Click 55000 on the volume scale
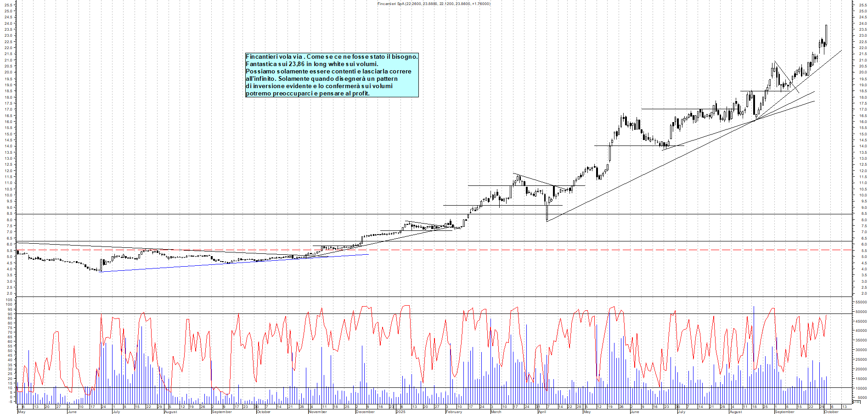The width and height of the screenshot is (868, 414). [861, 302]
